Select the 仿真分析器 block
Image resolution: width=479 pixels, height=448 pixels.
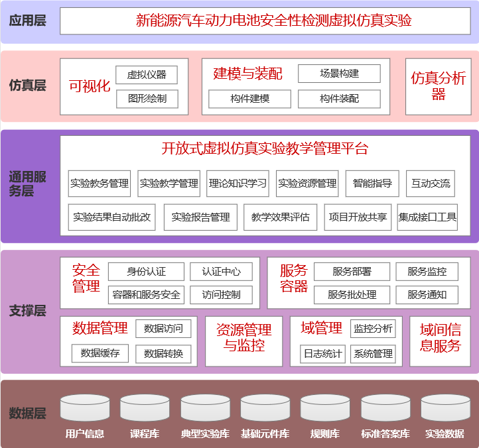438,86
